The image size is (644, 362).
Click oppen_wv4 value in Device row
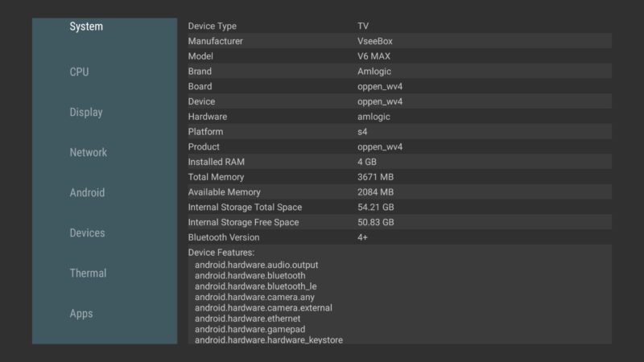(x=380, y=102)
